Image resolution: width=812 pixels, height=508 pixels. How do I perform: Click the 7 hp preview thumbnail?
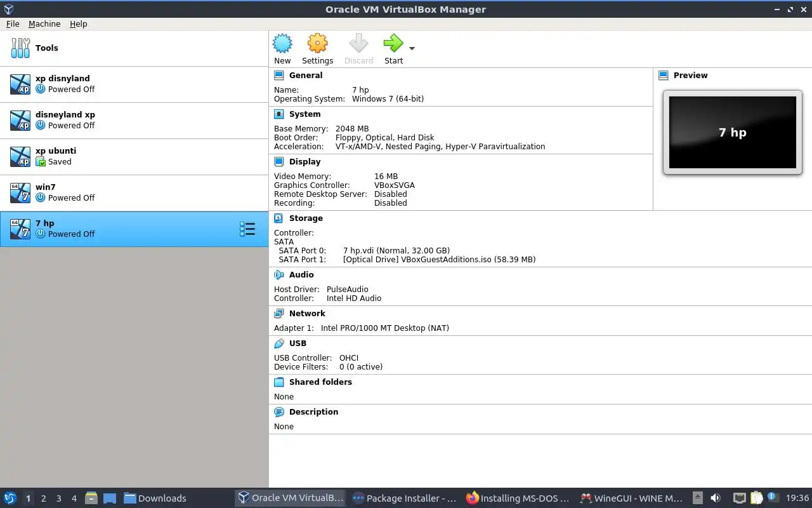point(733,132)
